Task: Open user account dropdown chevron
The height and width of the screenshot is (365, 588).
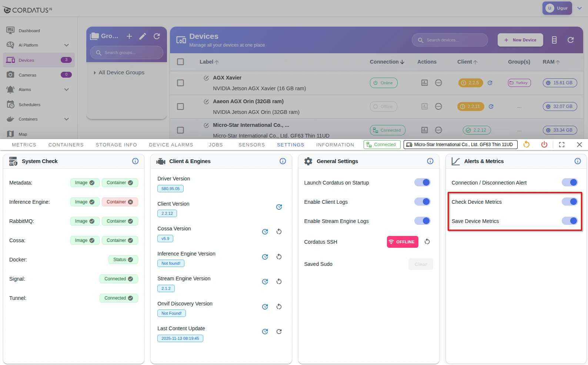Action: (x=579, y=8)
